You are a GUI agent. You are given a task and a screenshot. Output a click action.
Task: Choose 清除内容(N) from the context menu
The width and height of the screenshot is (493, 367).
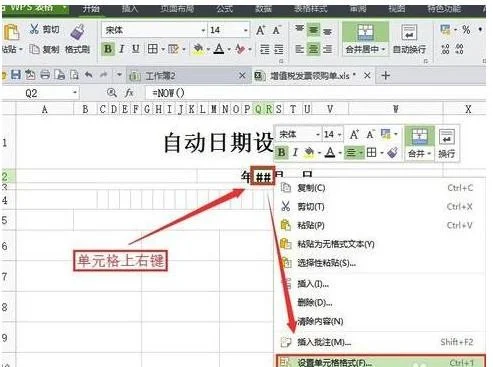pyautogui.click(x=380, y=321)
